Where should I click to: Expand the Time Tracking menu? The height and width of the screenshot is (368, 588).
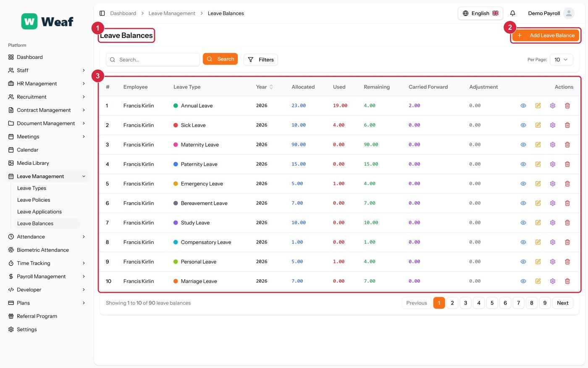47,263
